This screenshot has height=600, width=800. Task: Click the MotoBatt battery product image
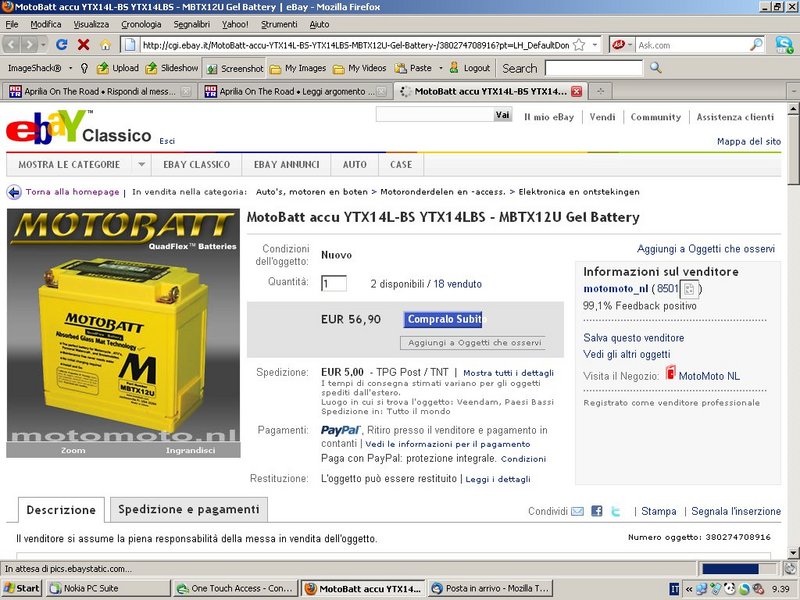coord(123,325)
